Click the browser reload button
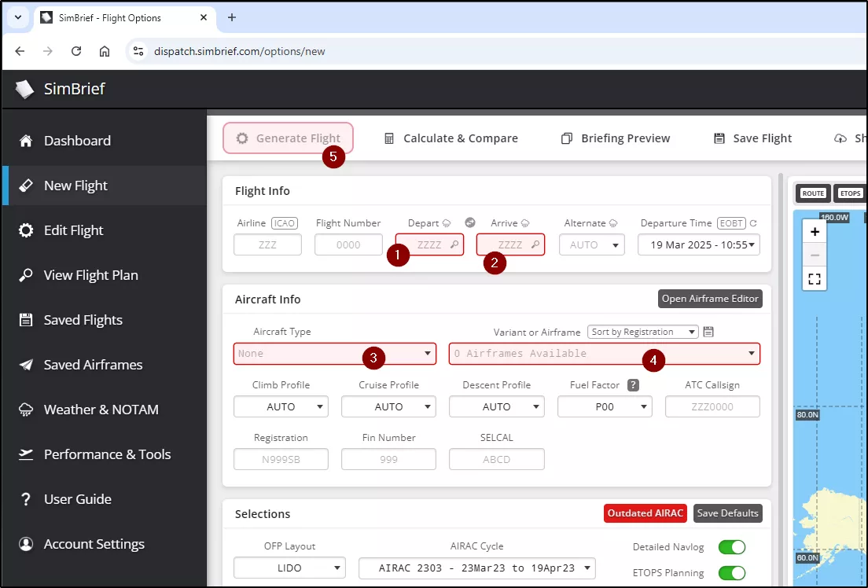 pyautogui.click(x=76, y=51)
